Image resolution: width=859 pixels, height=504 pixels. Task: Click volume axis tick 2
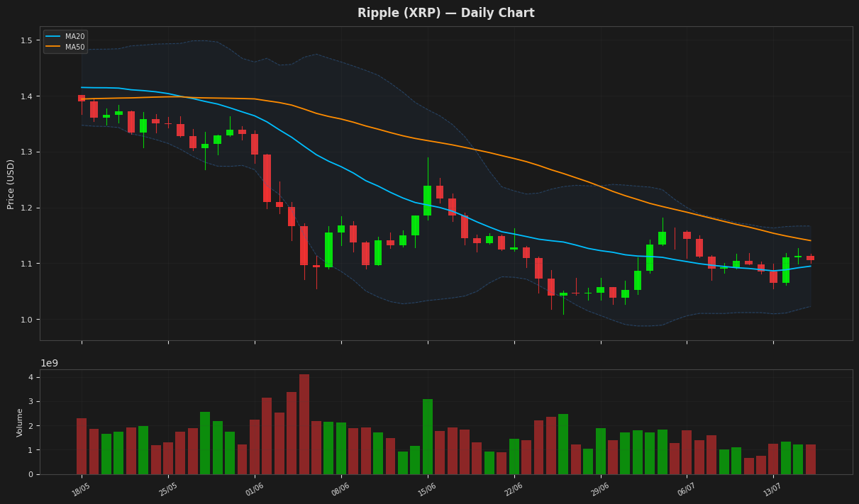click(x=31, y=426)
